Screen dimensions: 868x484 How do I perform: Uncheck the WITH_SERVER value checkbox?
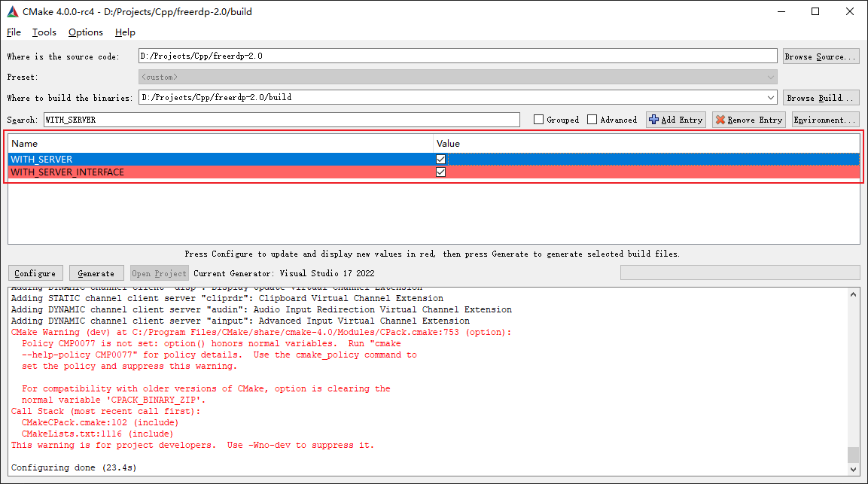[440, 159]
